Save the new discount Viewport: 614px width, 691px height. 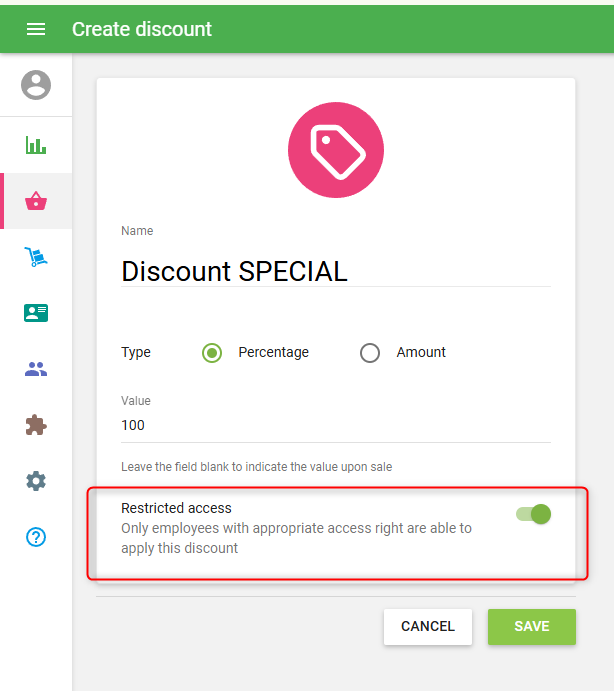(x=531, y=626)
